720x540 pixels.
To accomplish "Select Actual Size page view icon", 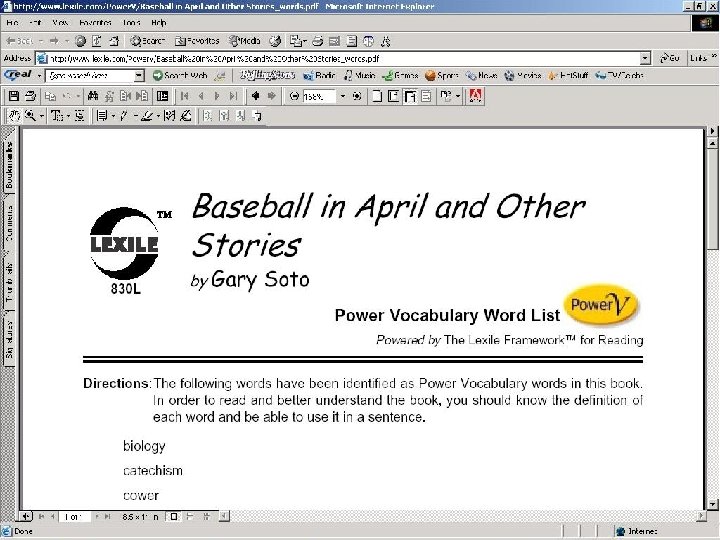I will click(x=377, y=96).
